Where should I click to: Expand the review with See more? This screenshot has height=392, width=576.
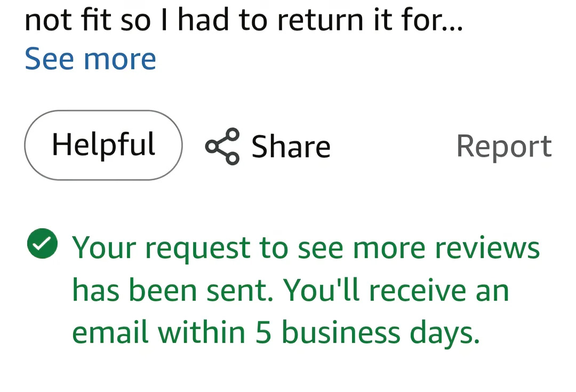(x=90, y=59)
